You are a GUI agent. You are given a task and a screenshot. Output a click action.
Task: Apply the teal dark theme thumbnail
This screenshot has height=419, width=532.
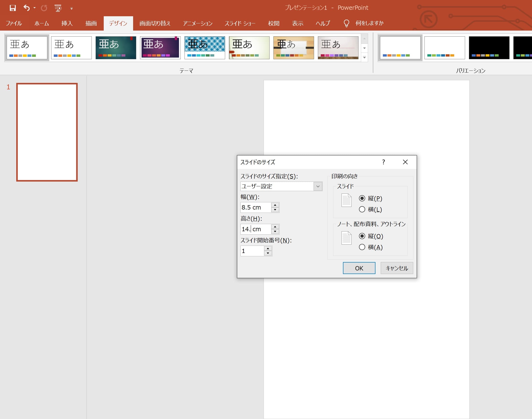tap(116, 48)
